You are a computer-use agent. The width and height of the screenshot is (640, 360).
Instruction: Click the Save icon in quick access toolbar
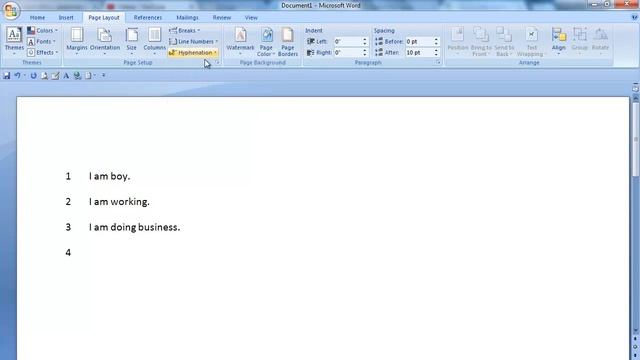click(x=7, y=76)
